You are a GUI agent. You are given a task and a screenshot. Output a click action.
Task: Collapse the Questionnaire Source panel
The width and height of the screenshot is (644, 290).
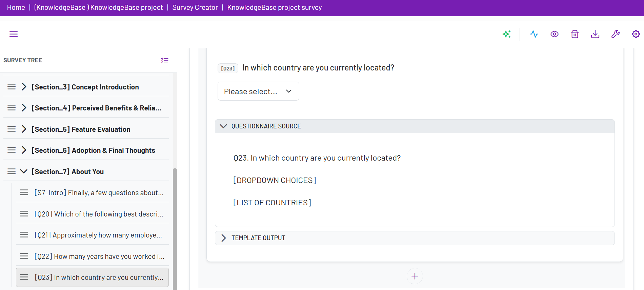click(x=223, y=126)
